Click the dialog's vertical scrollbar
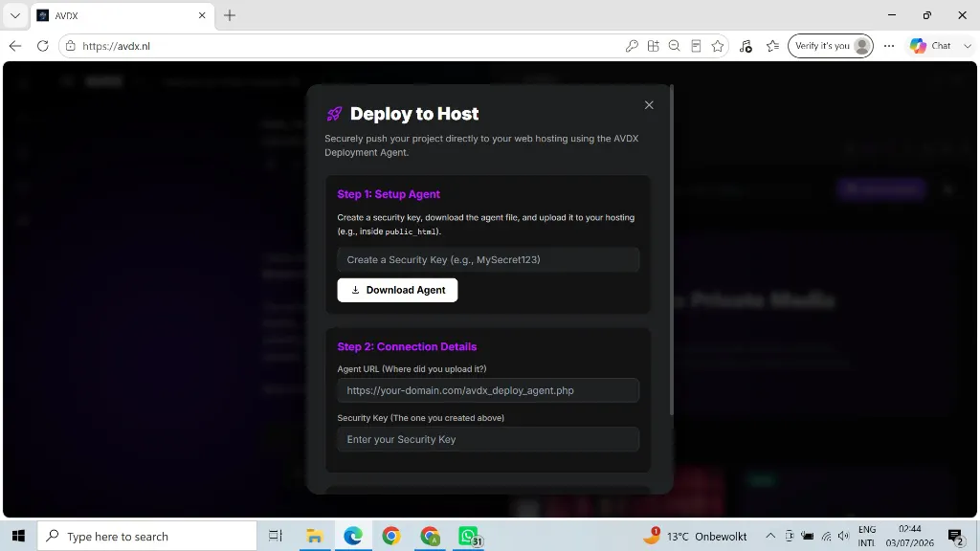 click(672, 250)
